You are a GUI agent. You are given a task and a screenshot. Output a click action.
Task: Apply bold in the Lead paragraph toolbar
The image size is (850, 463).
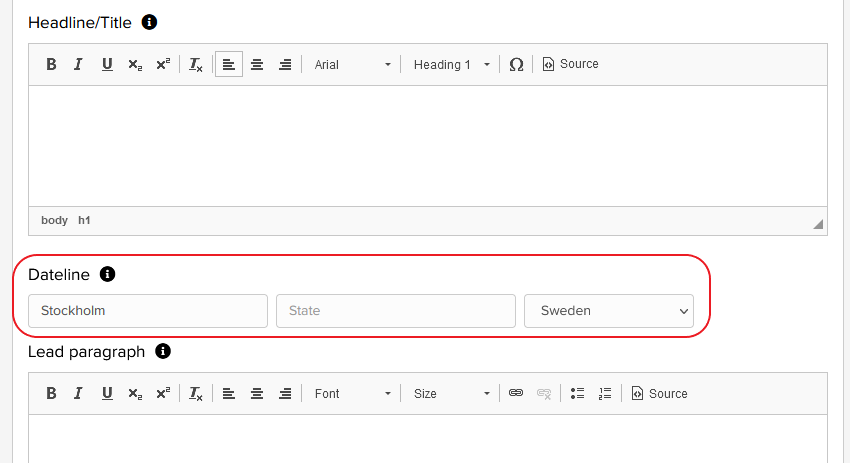[x=51, y=394]
